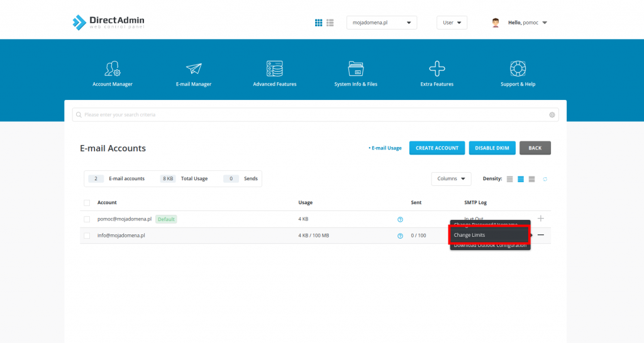644x343 pixels.
Task: Tick checkbox for pomoc@mojadomena.pl
Action: point(87,219)
